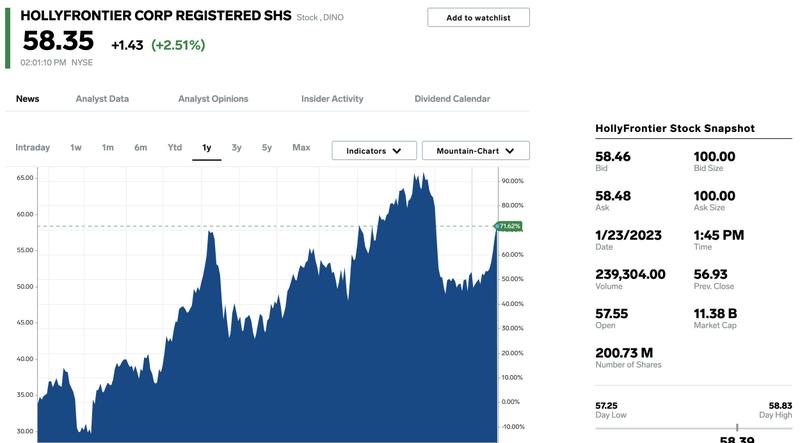Click the Open value 57.55

coord(611,314)
